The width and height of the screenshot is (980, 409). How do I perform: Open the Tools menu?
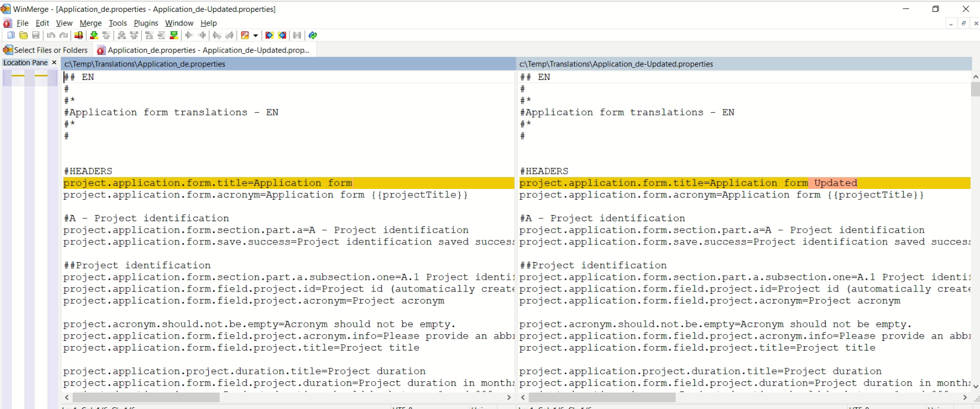click(117, 23)
